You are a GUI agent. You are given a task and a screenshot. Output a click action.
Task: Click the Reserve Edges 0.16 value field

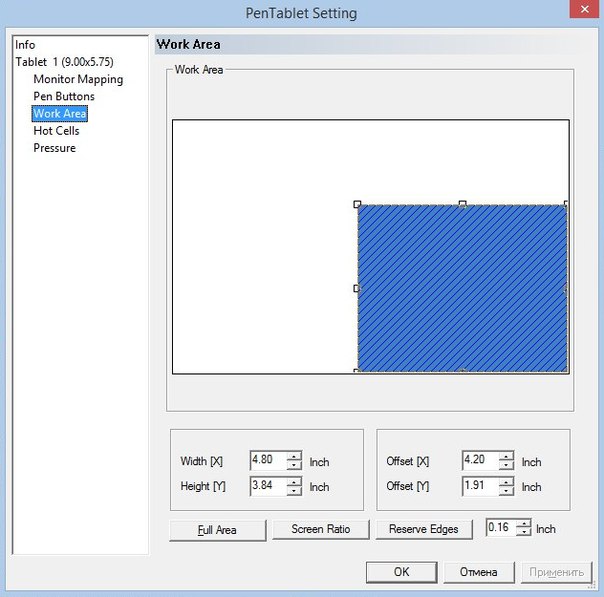point(501,527)
